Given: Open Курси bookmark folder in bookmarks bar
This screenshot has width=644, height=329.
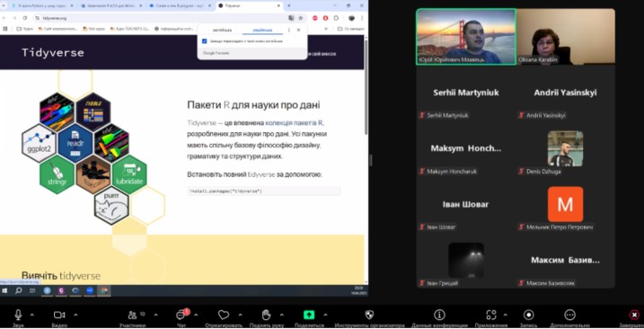Looking at the screenshot, I should click(25, 29).
